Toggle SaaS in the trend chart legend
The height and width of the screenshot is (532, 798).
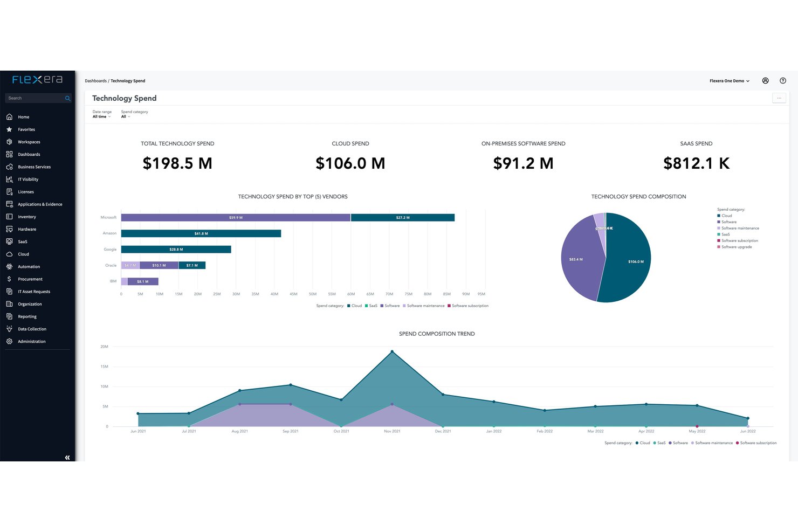[x=659, y=443]
